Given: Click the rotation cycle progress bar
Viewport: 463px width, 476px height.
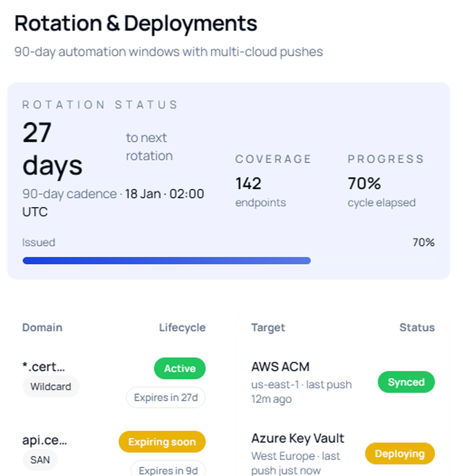Looking at the screenshot, I should pyautogui.click(x=229, y=261).
